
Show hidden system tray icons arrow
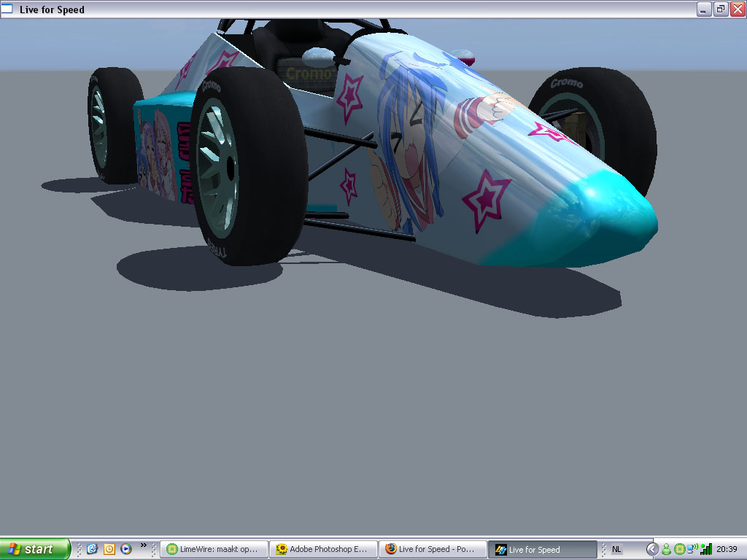(x=651, y=549)
